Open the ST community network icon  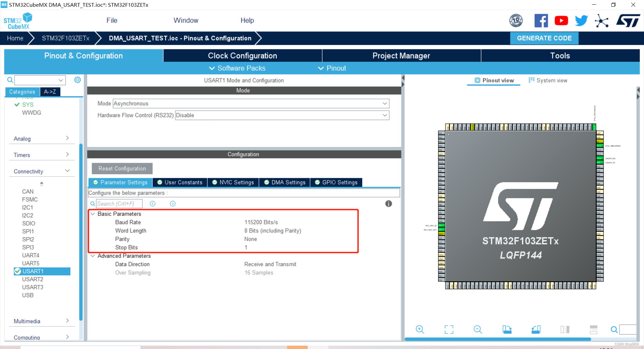click(x=602, y=21)
